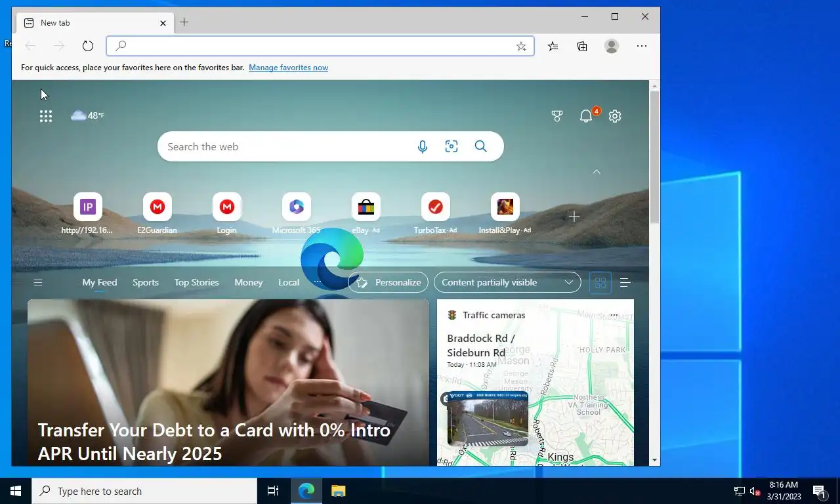
Task: Open notifications bell with 4 badge
Action: pos(586,116)
